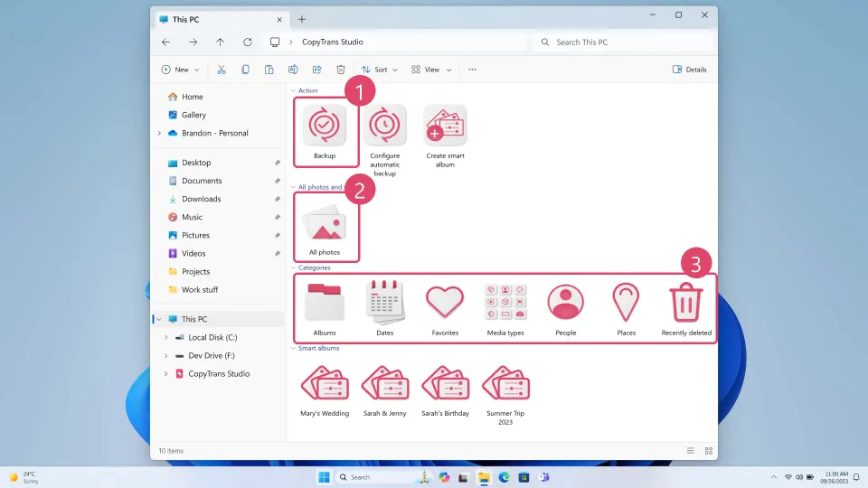Open the Windows Start menu
868x488 pixels.
coord(325,477)
